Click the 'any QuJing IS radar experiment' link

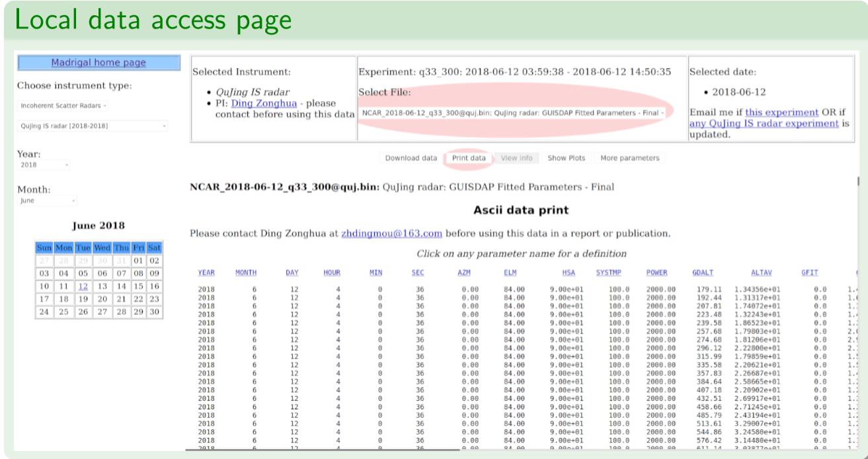764,124
